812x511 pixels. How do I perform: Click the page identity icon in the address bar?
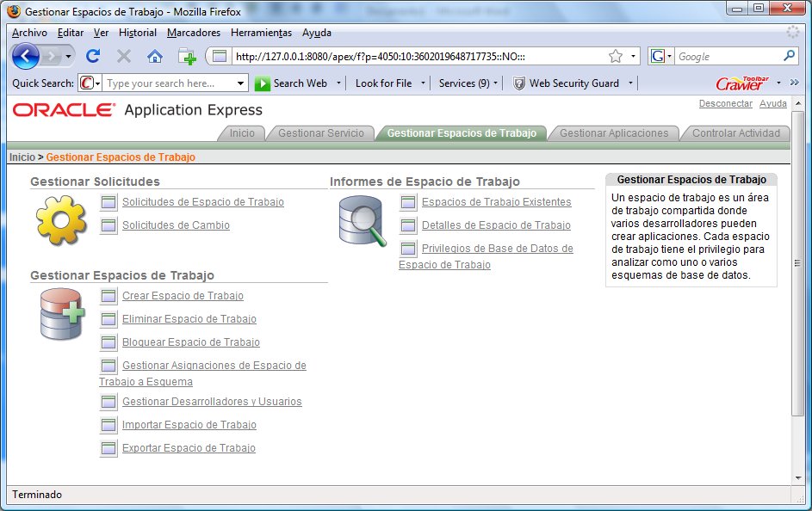click(220, 56)
